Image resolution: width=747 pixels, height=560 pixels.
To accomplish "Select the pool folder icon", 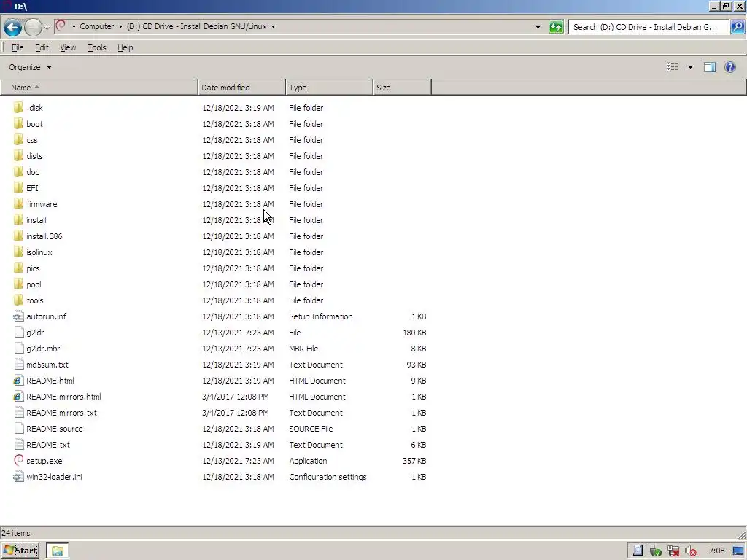I will point(18,284).
